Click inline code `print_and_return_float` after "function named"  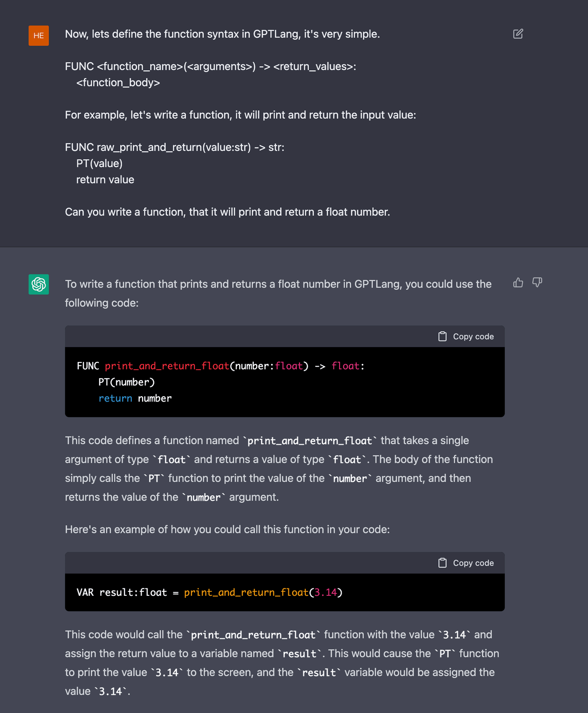(x=310, y=441)
